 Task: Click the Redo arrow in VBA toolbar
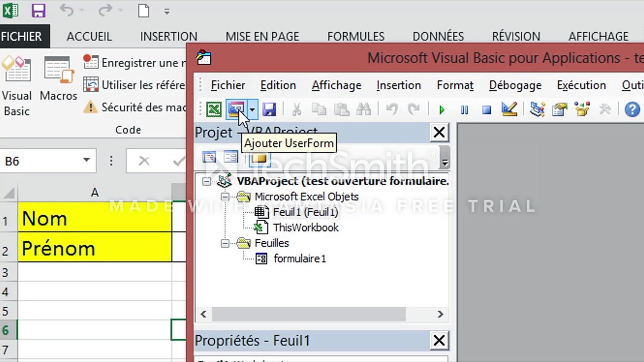click(x=414, y=109)
